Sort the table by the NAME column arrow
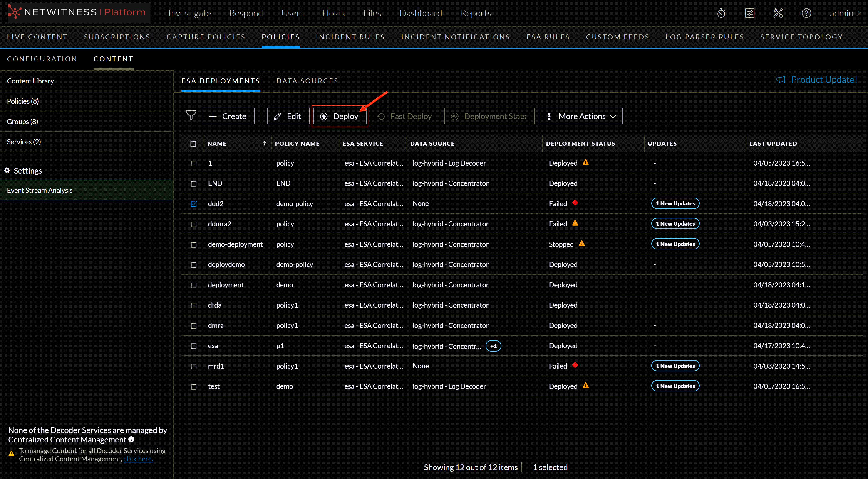The width and height of the screenshot is (868, 479). [x=264, y=143]
